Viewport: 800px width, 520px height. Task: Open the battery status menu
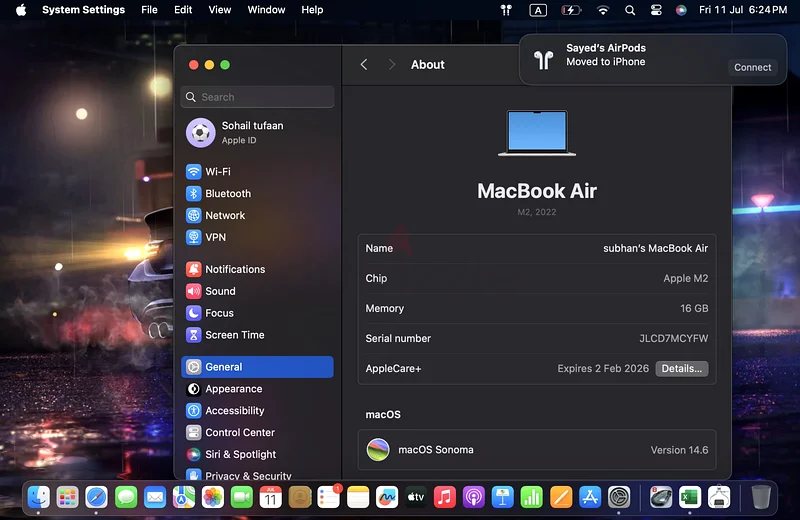tap(571, 10)
